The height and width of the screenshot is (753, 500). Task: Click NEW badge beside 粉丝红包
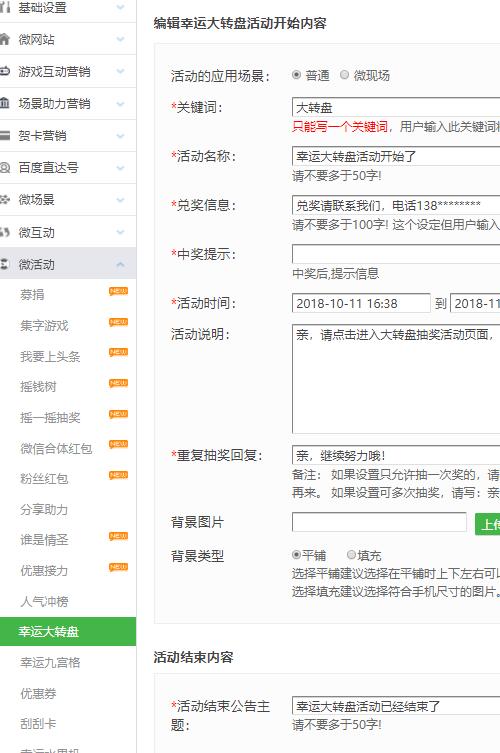pos(118,475)
